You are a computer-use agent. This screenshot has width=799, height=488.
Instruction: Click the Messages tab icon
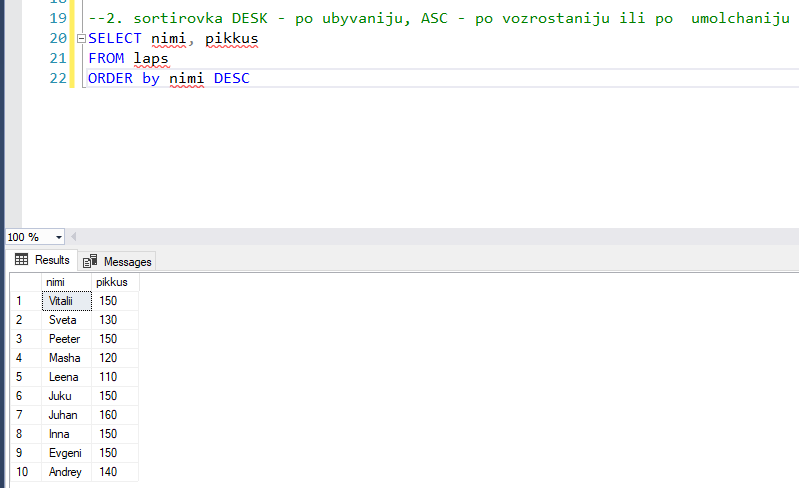[90, 261]
